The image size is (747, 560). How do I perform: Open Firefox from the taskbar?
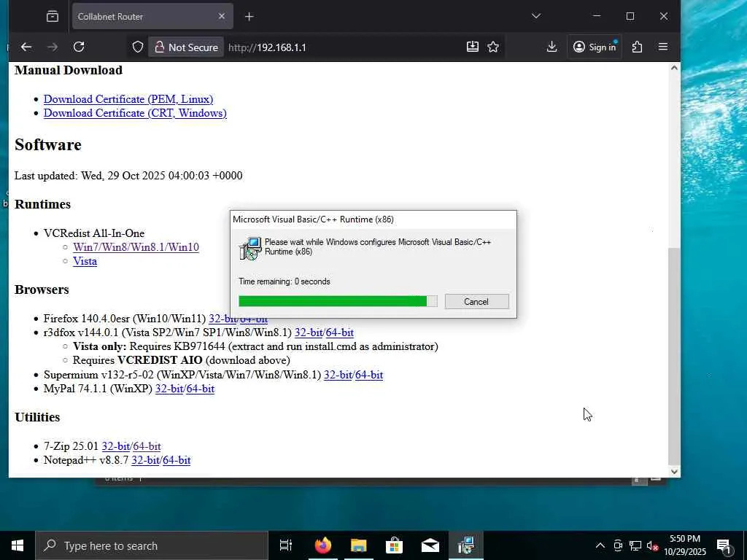pos(322,545)
